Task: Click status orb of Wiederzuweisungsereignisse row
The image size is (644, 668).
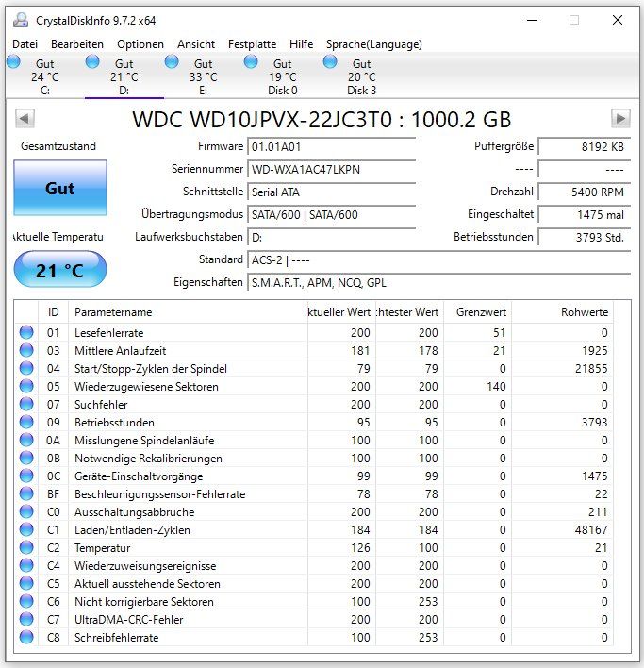Action: click(x=26, y=565)
